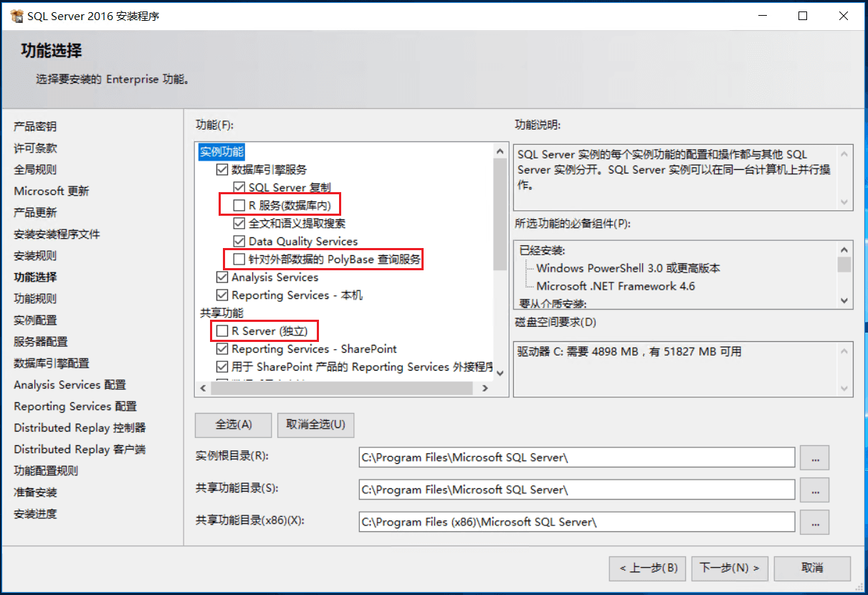868x595 pixels.
Task: Browse for 共享功能目录(x86) with ... button
Action: [815, 523]
